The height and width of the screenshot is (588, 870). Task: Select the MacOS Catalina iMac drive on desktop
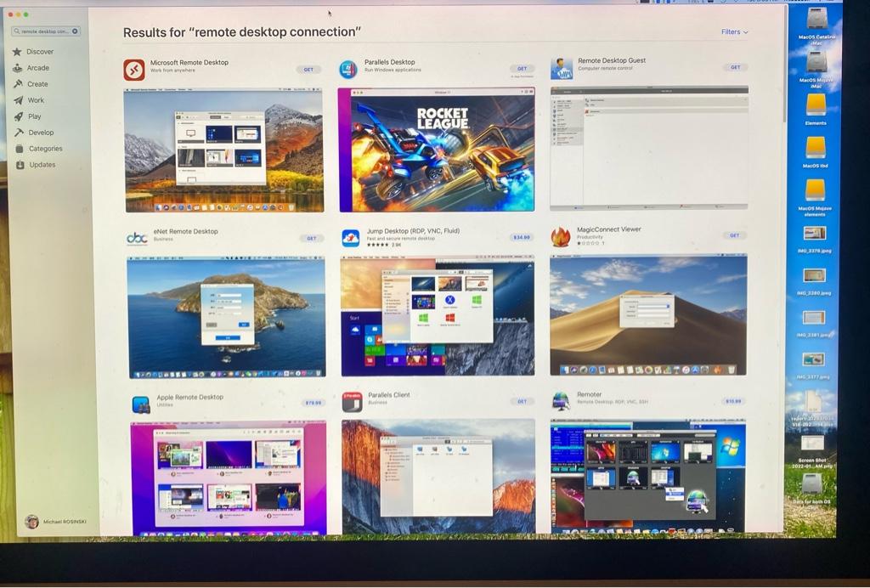pyautogui.click(x=816, y=25)
